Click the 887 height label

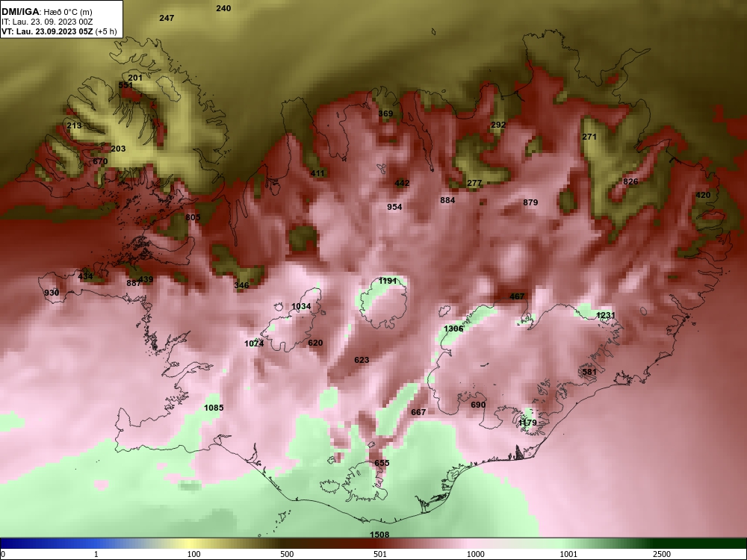(134, 283)
